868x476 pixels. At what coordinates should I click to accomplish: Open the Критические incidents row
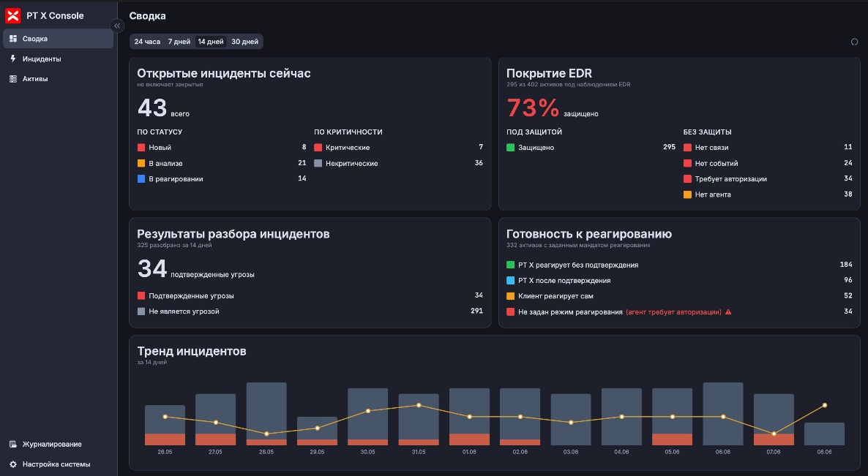[399, 148]
